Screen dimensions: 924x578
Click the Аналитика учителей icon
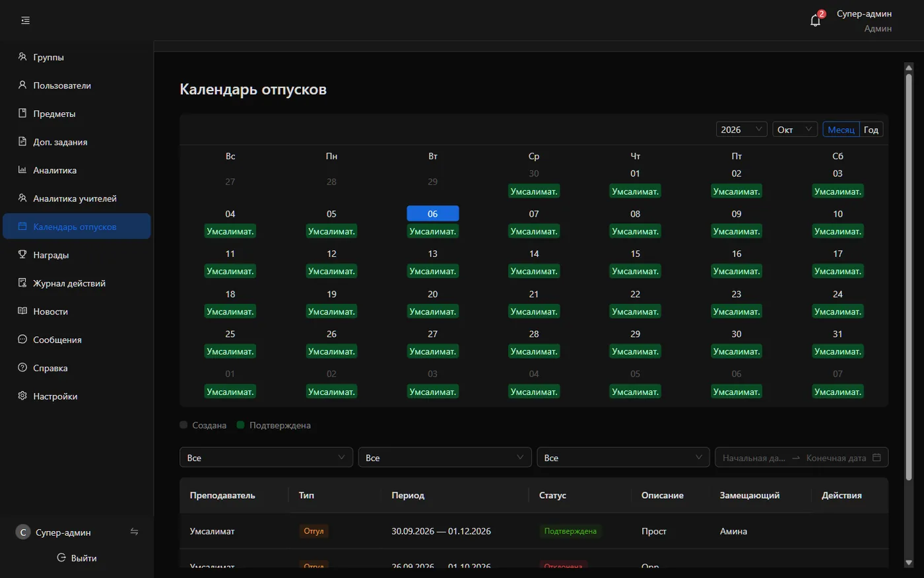pyautogui.click(x=22, y=198)
